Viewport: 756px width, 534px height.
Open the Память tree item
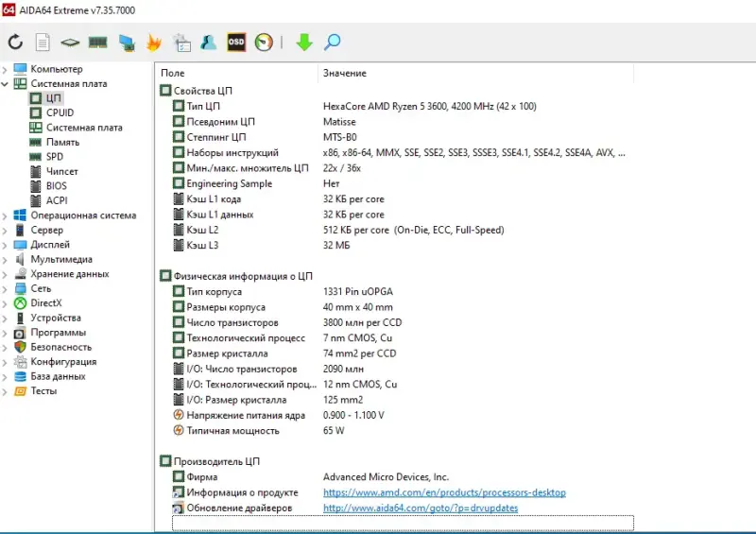pyautogui.click(x=62, y=143)
